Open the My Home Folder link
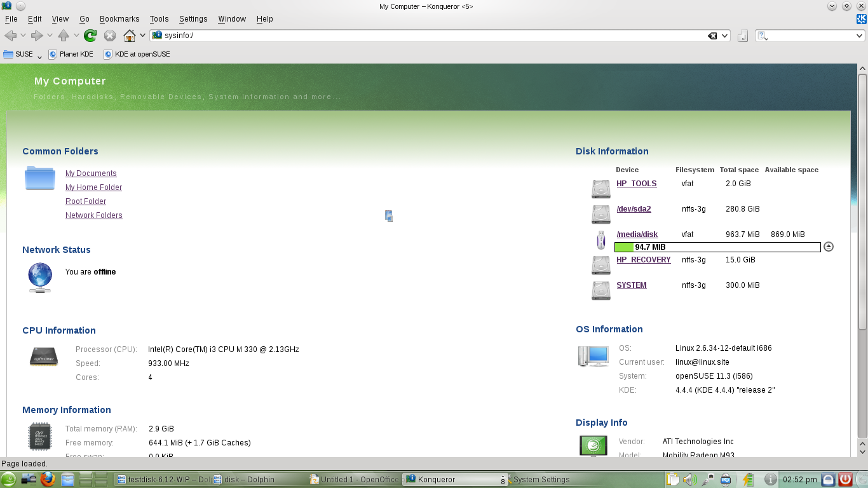Screen dimensions: 868x488 coord(93,187)
